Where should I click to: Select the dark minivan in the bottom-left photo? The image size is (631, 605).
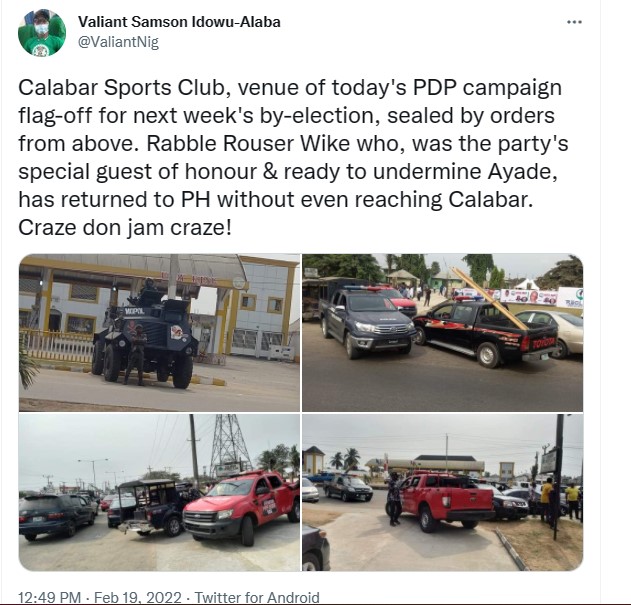click(56, 515)
